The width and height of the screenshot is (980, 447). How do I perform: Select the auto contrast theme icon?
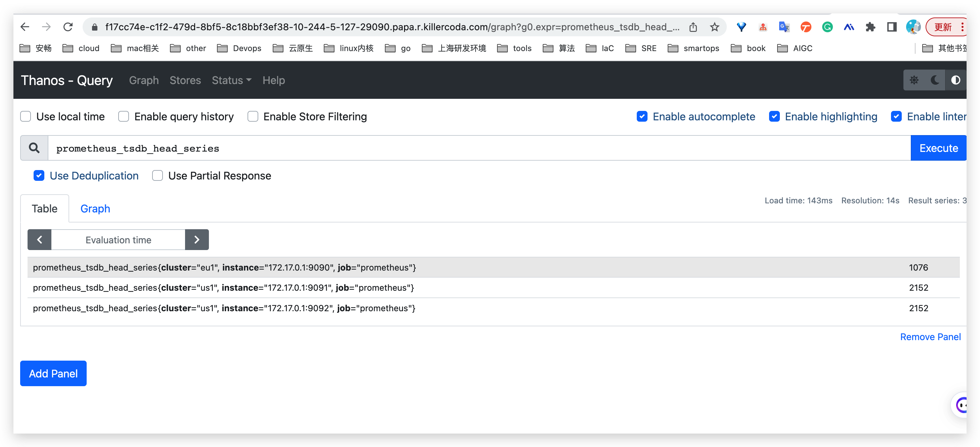[955, 80]
